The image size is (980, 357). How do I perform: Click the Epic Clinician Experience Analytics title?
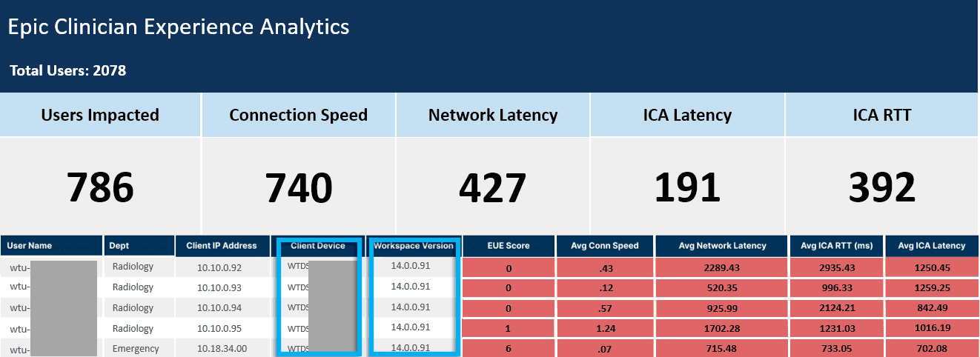tap(179, 27)
